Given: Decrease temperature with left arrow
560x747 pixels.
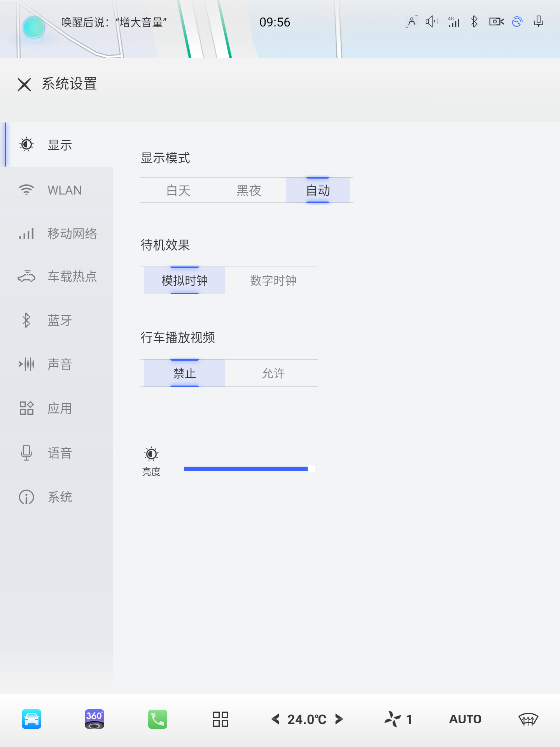Looking at the screenshot, I should click(276, 719).
